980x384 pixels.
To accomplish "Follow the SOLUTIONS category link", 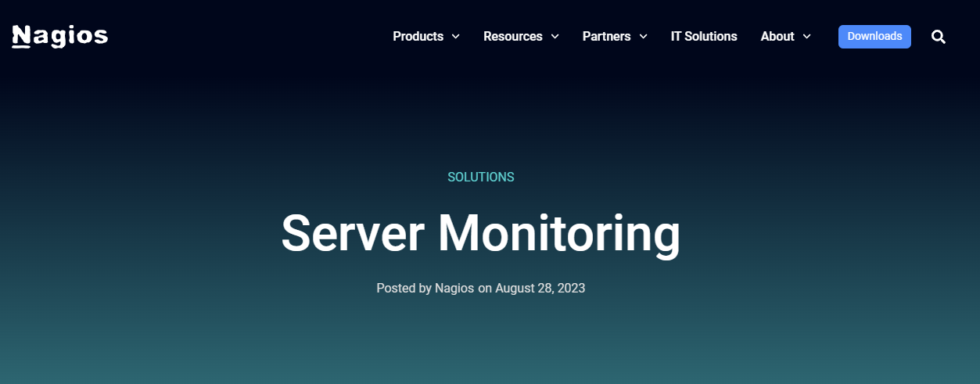I will click(x=481, y=178).
